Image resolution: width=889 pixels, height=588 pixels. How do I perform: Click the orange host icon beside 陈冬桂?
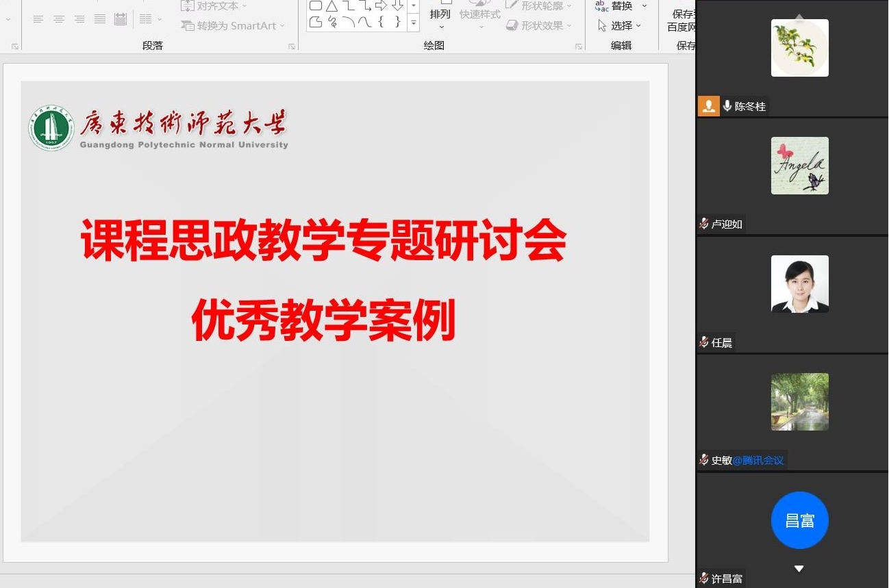pyautogui.click(x=708, y=106)
